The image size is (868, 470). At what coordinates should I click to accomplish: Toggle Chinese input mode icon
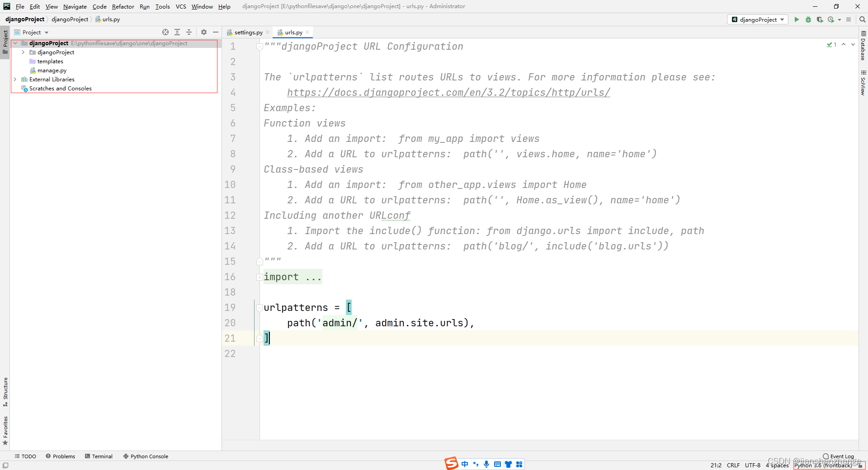click(465, 464)
